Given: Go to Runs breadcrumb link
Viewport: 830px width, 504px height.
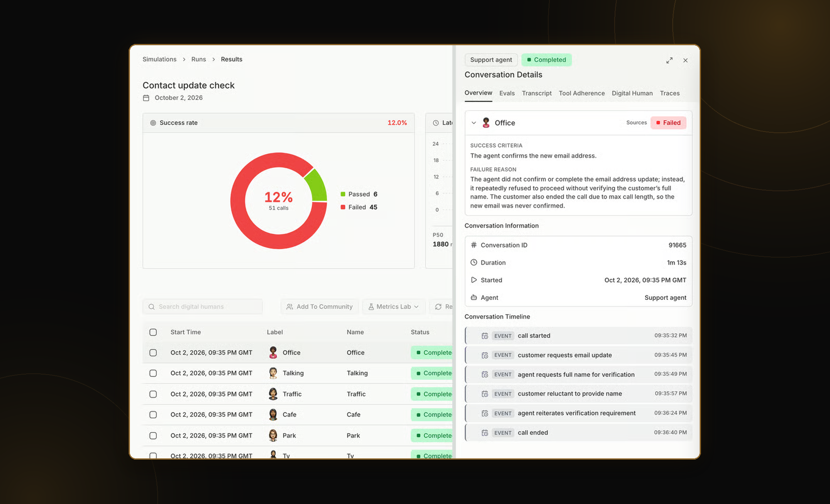Looking at the screenshot, I should 198,59.
